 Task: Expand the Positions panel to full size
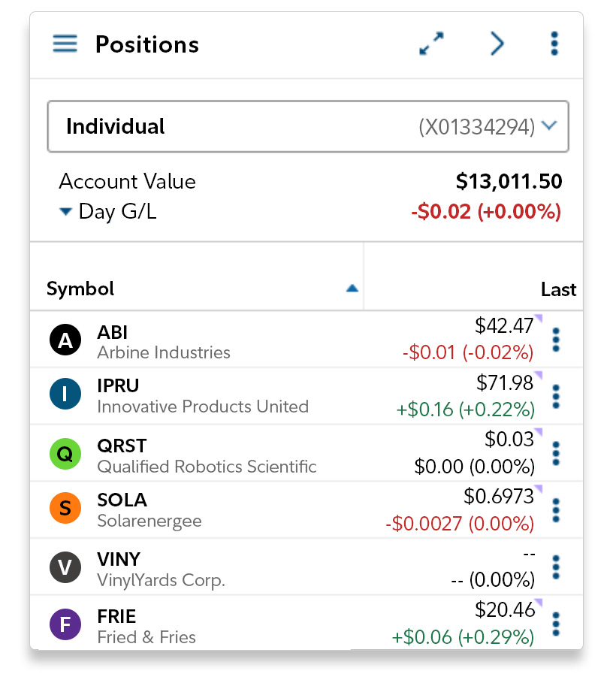(431, 44)
